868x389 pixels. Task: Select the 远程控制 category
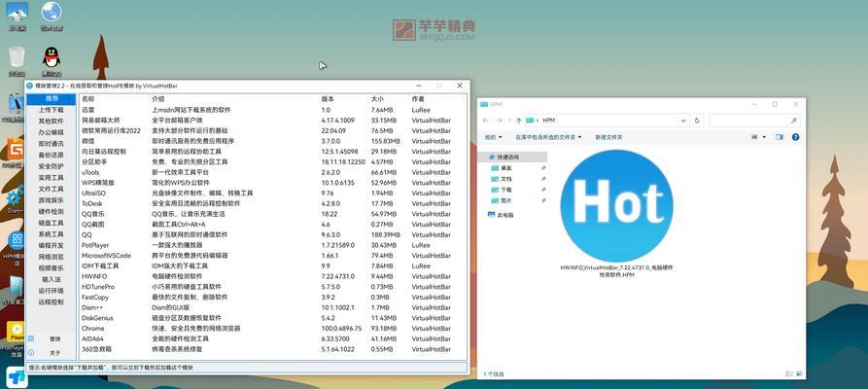(52, 302)
